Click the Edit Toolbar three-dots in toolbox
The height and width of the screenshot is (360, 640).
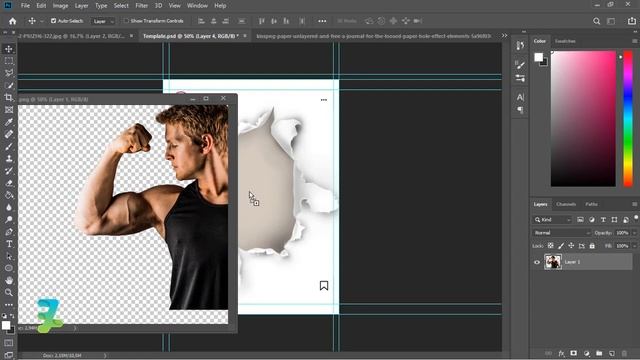click(9, 304)
